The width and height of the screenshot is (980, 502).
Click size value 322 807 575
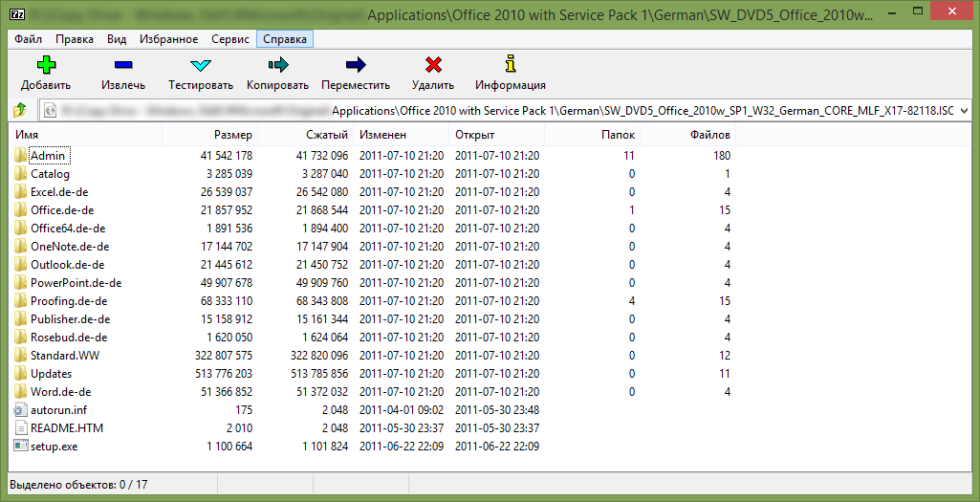click(224, 356)
